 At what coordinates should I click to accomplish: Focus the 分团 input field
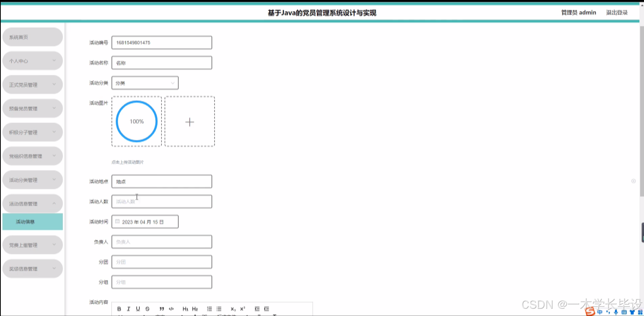pos(162,262)
